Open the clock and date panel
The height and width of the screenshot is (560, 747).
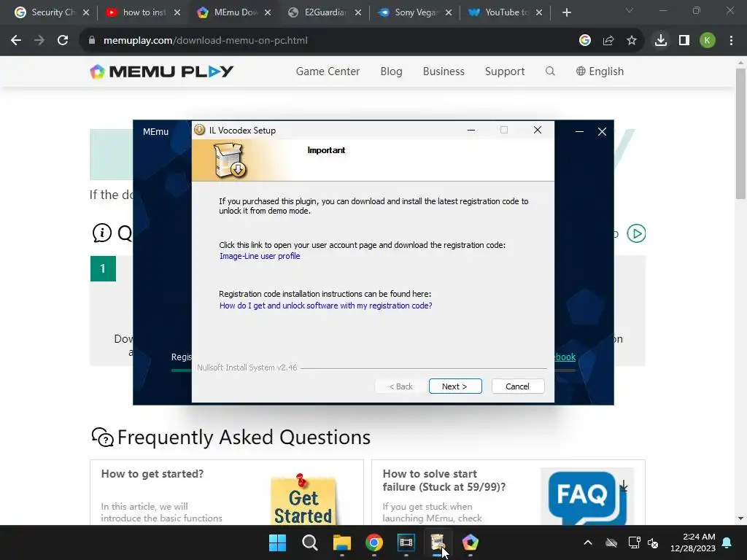tap(693, 542)
